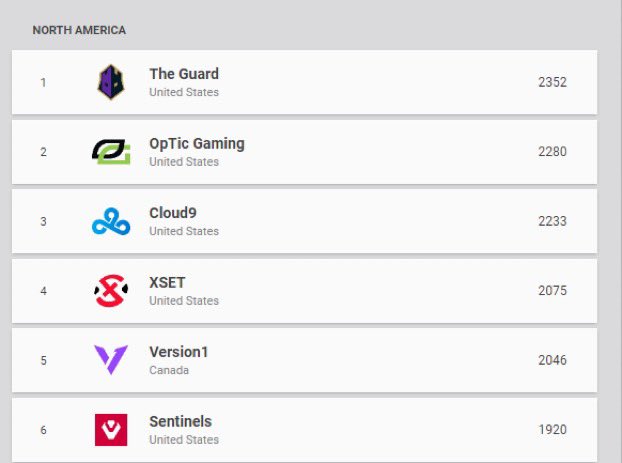Screen dimensions: 622x463
Task: Open the Sentinels team name link
Action: coord(180,421)
